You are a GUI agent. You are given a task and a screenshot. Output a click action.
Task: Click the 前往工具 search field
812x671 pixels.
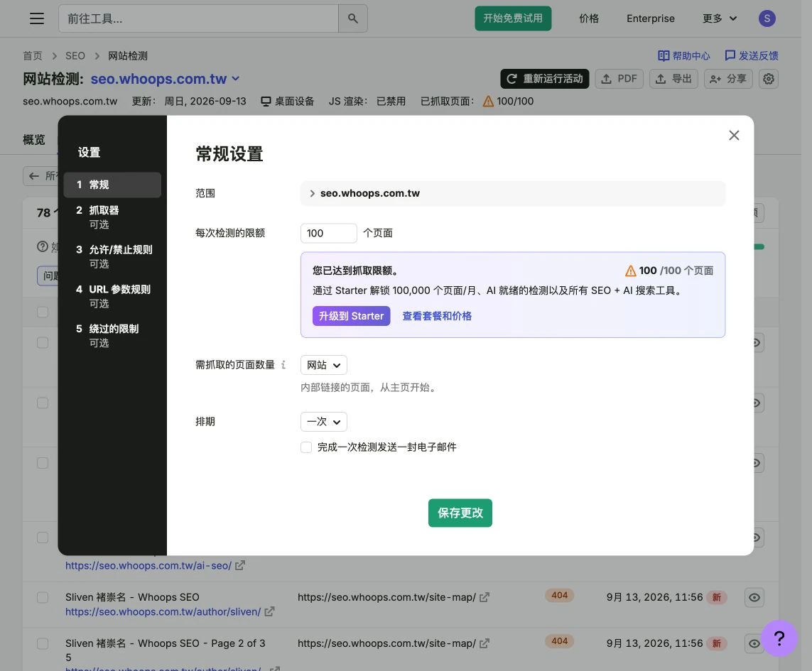tap(198, 18)
